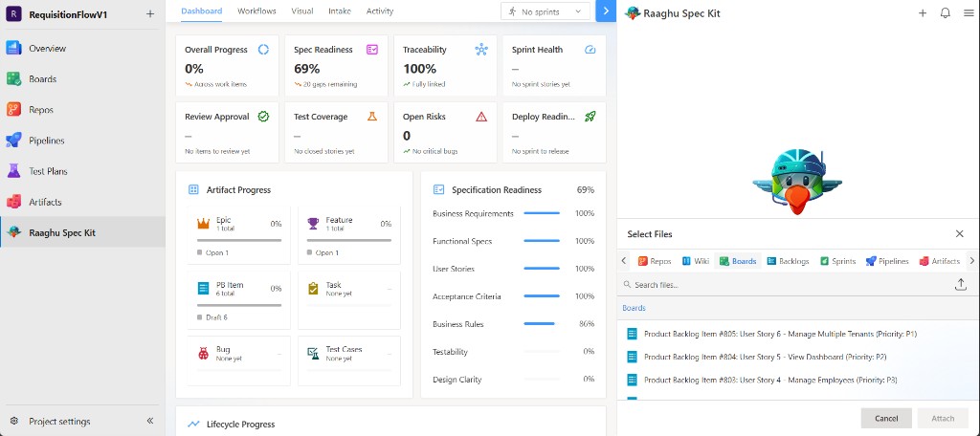This screenshot has width=980, height=436.
Task: Click the RequisitionFlowV1 project name
Action: click(68, 14)
